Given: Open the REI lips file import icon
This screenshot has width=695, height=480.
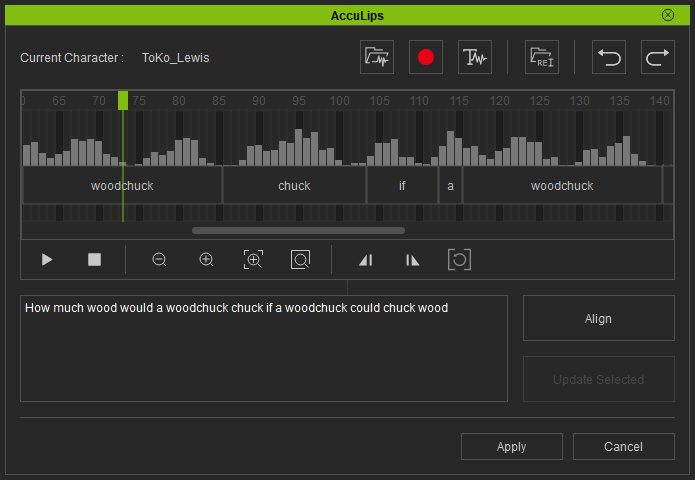Looking at the screenshot, I should click(542, 58).
